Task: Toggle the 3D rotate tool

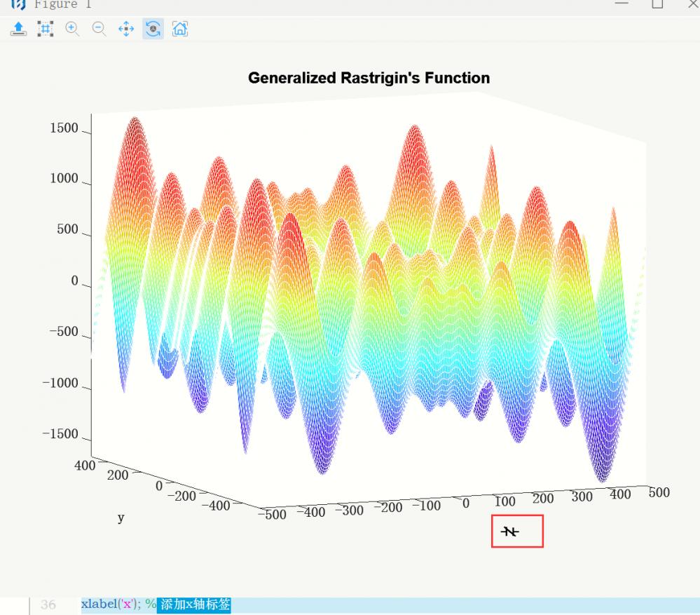Action: [x=153, y=29]
